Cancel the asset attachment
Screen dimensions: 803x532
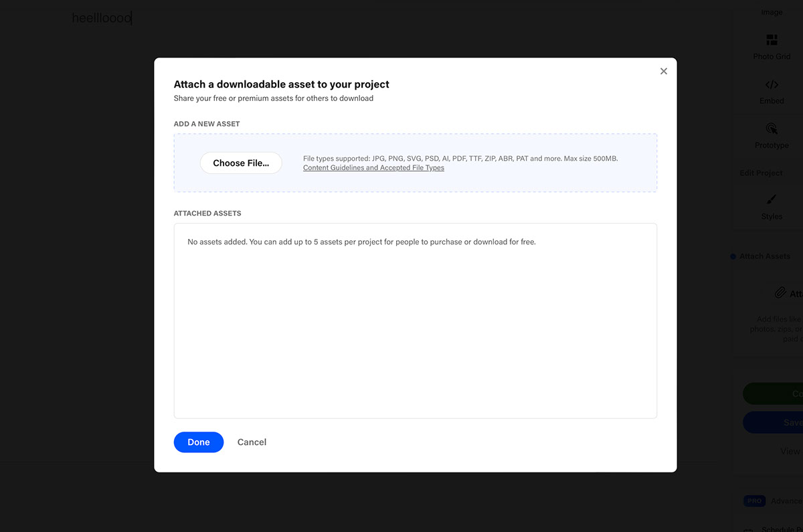pos(252,442)
